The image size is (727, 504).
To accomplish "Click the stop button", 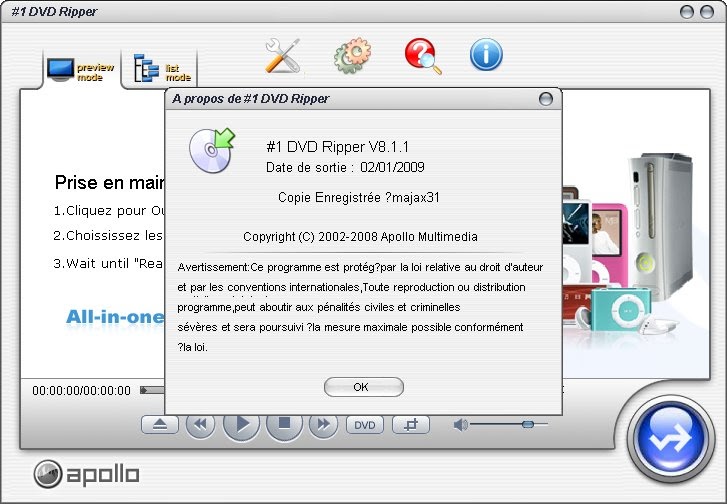I will click(284, 424).
